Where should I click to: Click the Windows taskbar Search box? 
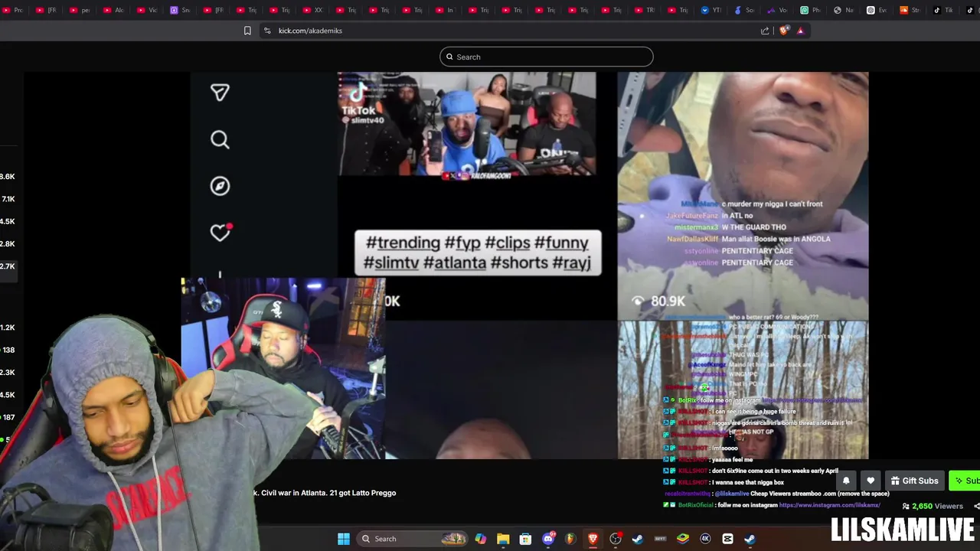(413, 539)
